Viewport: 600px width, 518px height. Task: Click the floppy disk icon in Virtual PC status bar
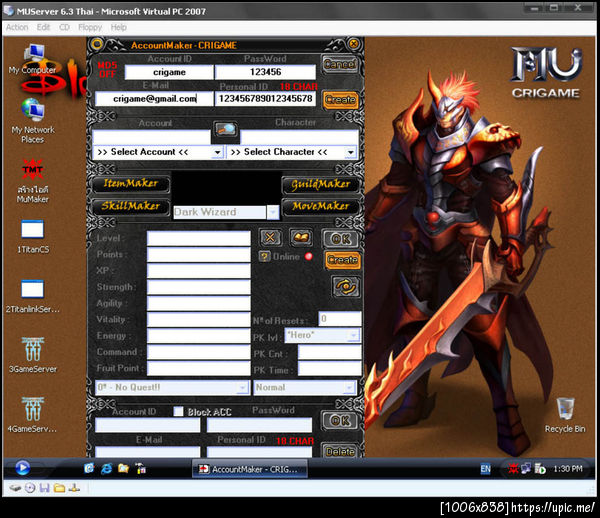tap(45, 488)
